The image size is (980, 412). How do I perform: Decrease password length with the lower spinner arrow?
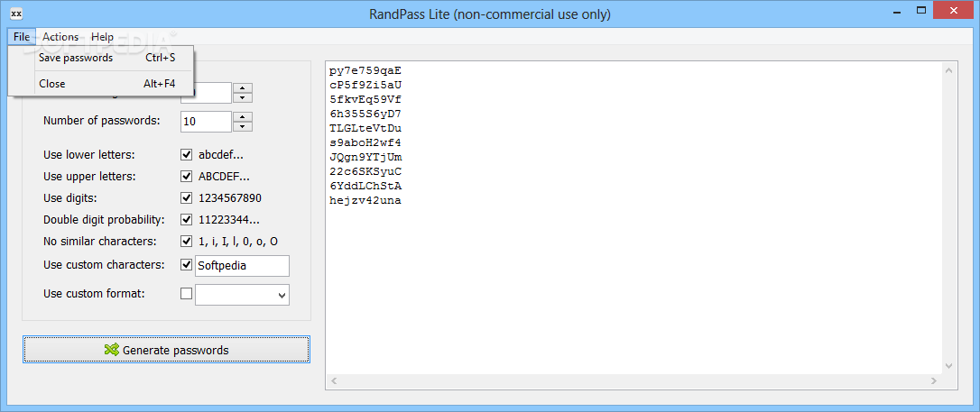click(243, 97)
